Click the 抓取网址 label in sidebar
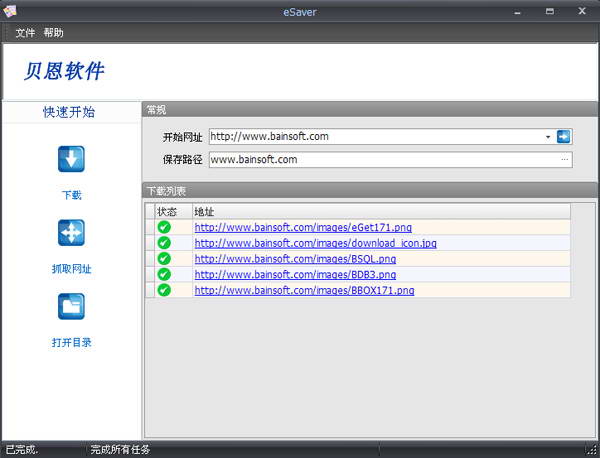The image size is (600, 458). 72,269
